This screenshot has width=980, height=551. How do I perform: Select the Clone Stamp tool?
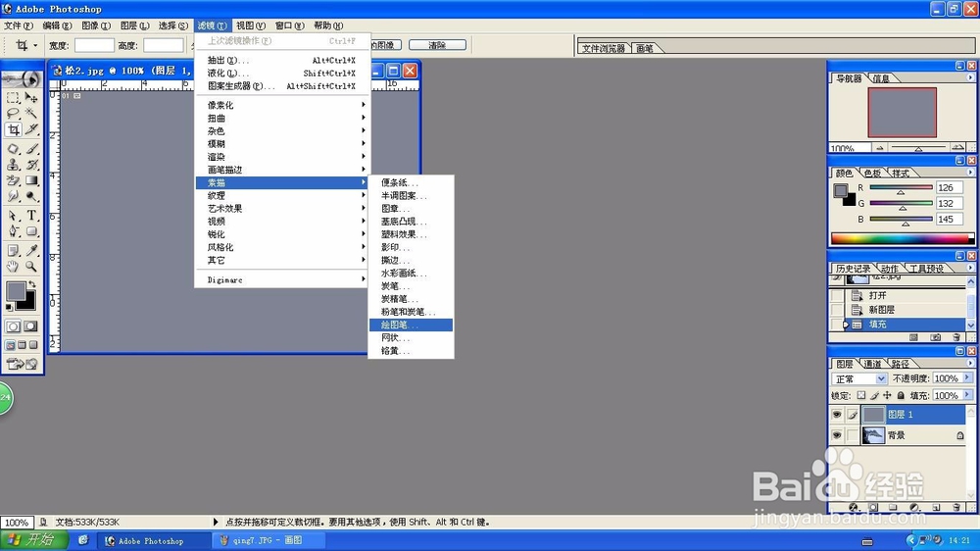pyautogui.click(x=13, y=165)
